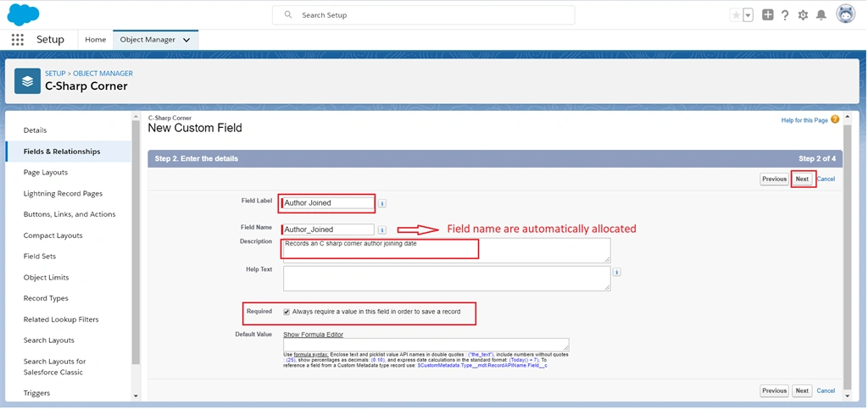Select Fields & Relationships in sidebar
This screenshot has height=409, width=868.
pyautogui.click(x=69, y=152)
